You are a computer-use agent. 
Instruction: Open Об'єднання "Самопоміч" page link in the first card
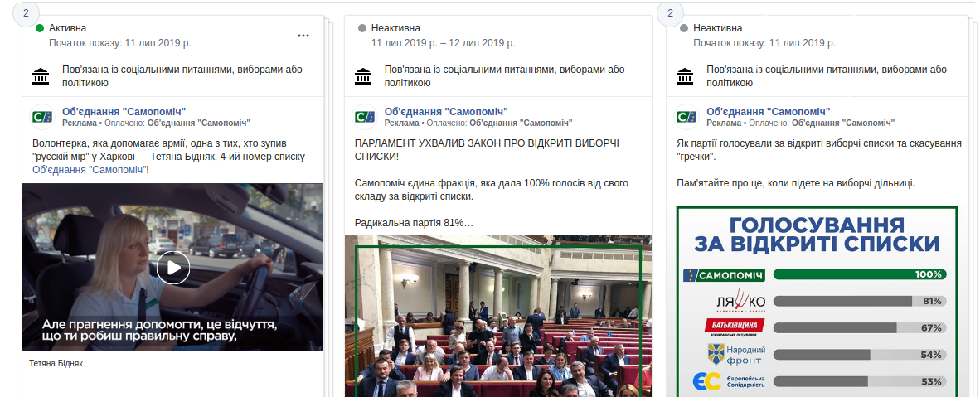click(124, 111)
